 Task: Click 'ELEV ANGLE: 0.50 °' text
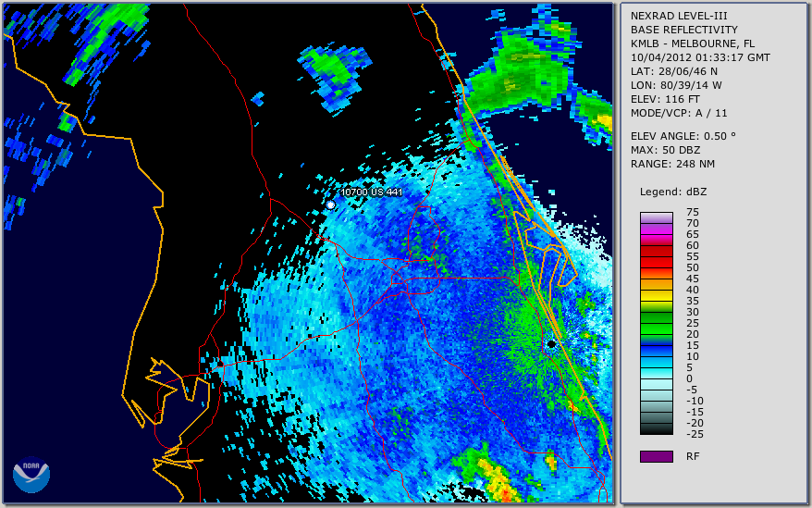click(x=683, y=136)
